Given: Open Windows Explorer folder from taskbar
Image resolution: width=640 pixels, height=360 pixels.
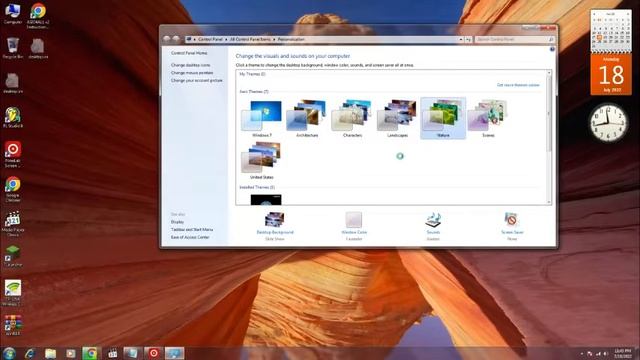Looking at the screenshot, I should tap(50, 353).
